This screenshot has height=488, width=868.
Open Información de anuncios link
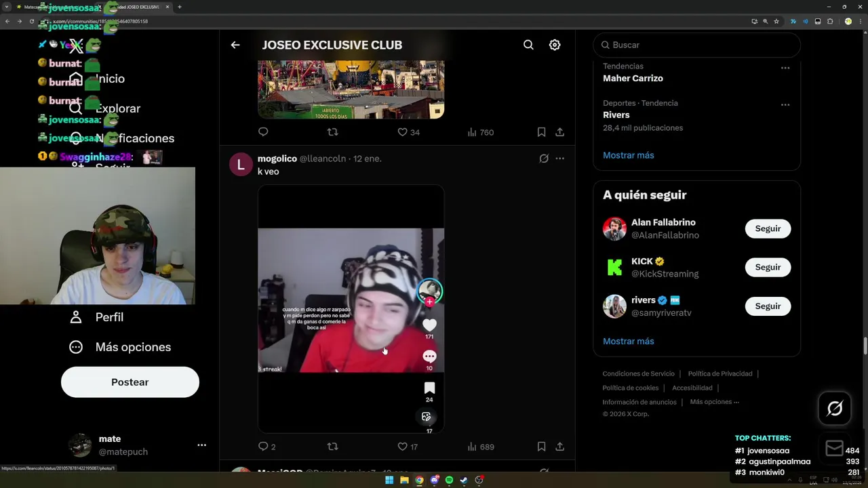point(639,402)
